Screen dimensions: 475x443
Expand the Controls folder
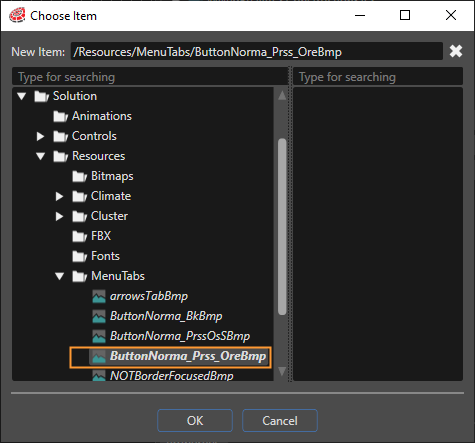tap(40, 136)
